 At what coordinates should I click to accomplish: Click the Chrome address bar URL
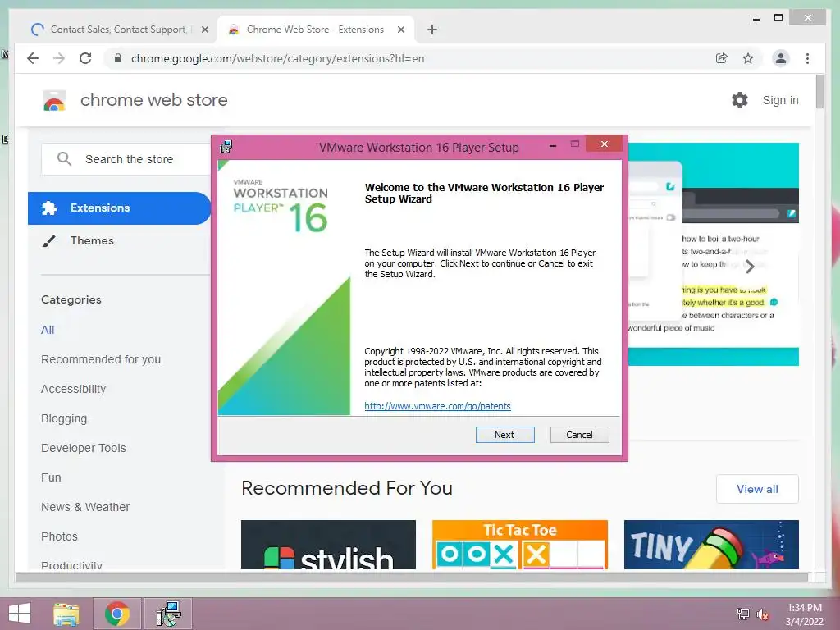277,58
